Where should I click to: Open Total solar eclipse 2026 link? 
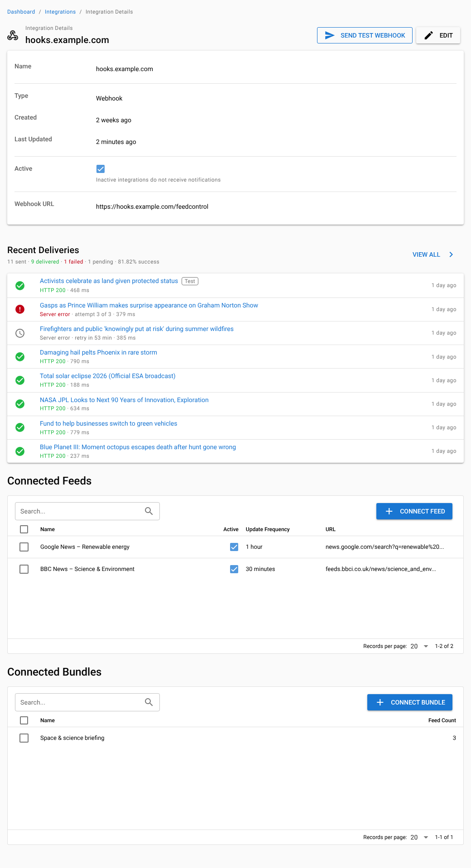(108, 376)
